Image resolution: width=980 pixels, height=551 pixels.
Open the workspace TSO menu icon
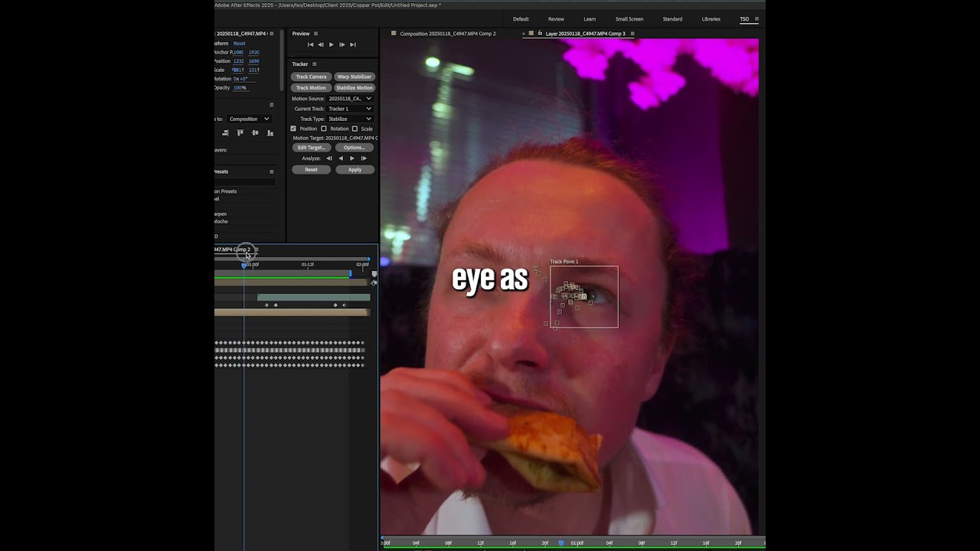point(756,19)
